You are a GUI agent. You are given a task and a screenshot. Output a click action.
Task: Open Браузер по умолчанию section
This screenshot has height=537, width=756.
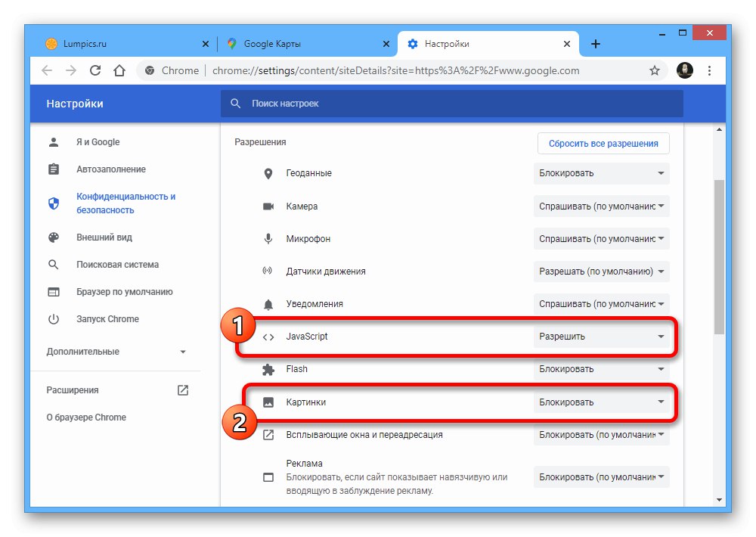(x=125, y=292)
